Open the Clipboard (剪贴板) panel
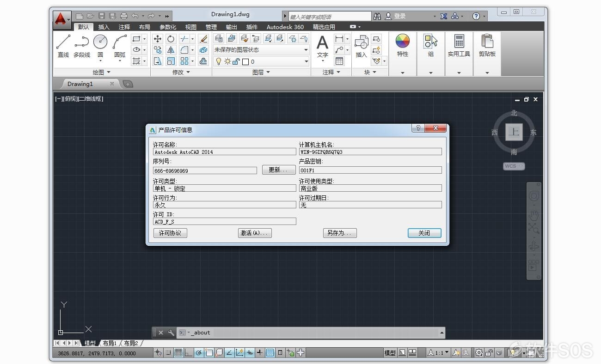The image size is (601, 364). (487, 45)
